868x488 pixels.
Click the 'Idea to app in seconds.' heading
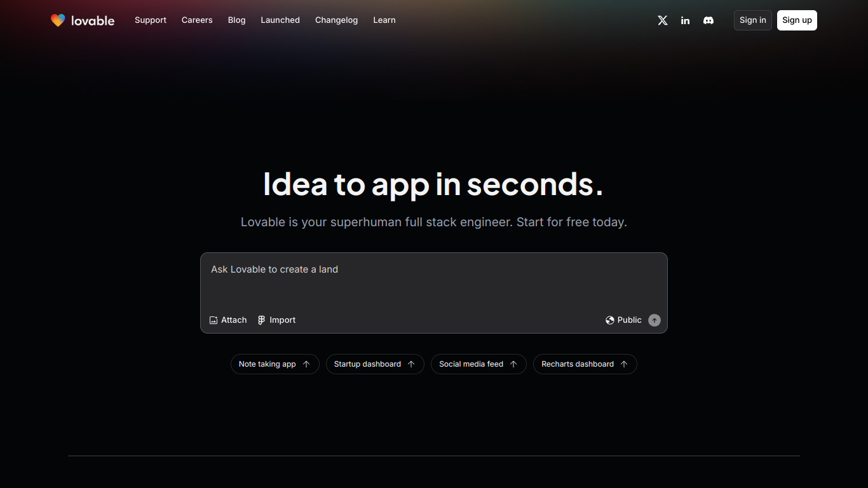(433, 184)
